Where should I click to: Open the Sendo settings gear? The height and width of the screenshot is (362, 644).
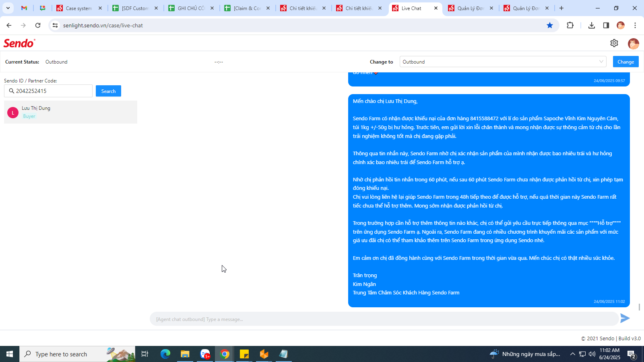(x=614, y=43)
